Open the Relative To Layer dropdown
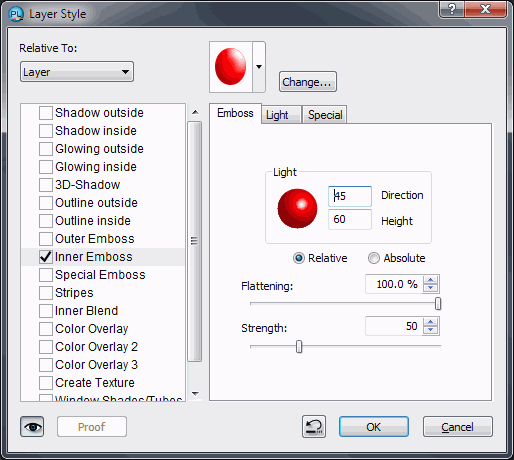The width and height of the screenshot is (514, 460). tap(77, 72)
